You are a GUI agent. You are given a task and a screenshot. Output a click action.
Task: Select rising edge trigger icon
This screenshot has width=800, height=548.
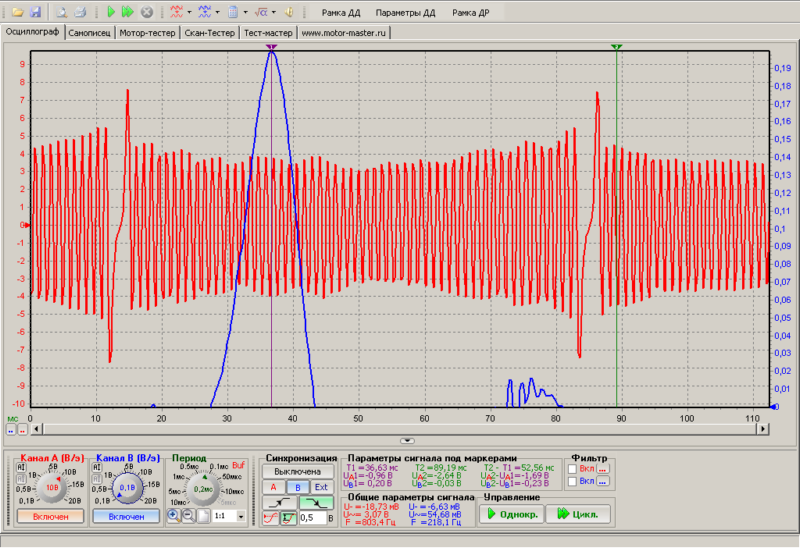pos(280,504)
